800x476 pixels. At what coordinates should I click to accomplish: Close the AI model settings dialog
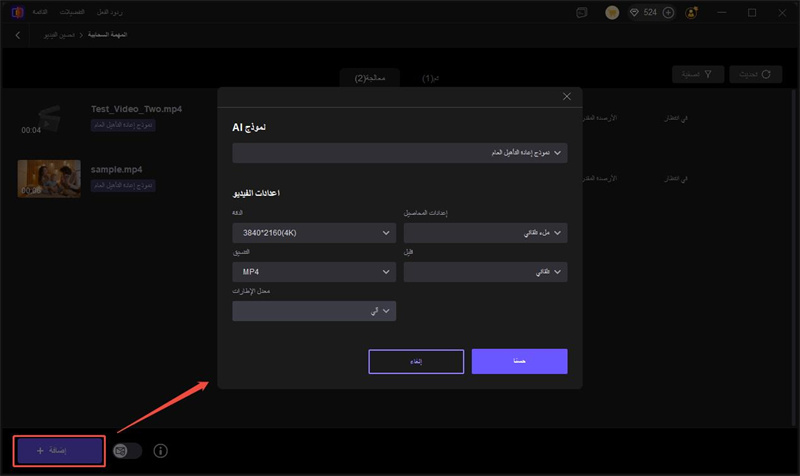click(567, 96)
